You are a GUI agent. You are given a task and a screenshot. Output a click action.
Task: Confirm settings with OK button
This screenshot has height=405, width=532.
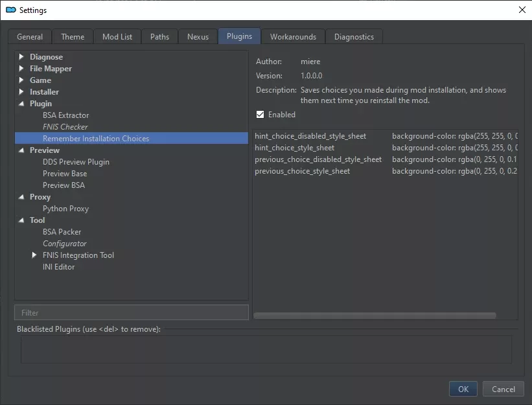point(463,389)
